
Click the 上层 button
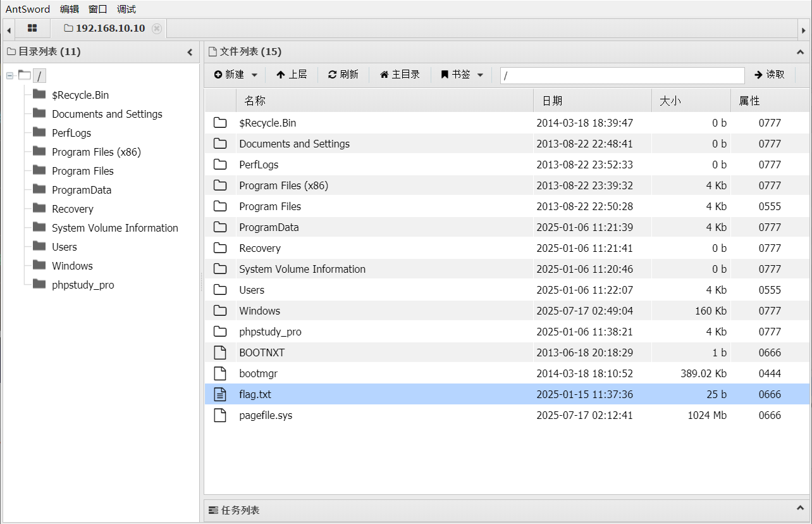point(292,75)
